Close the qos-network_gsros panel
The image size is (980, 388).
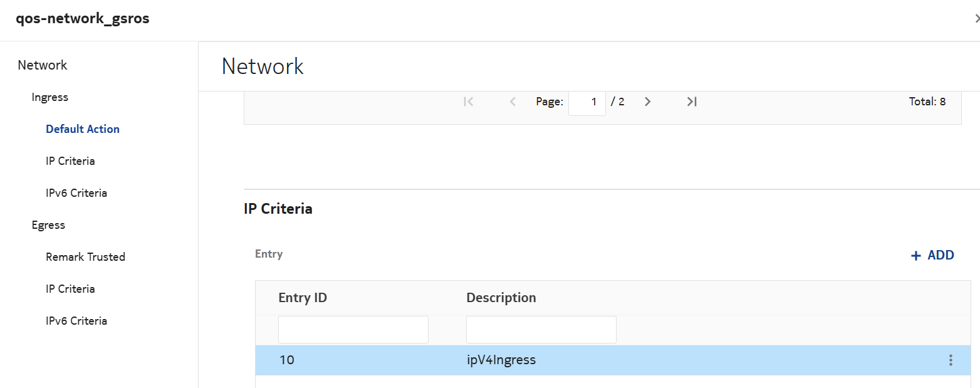[976, 19]
